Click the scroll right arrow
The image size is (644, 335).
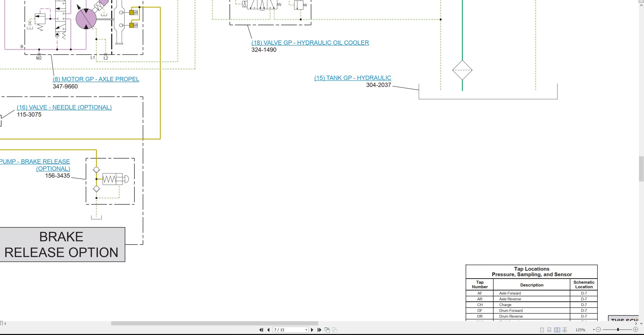(636, 323)
